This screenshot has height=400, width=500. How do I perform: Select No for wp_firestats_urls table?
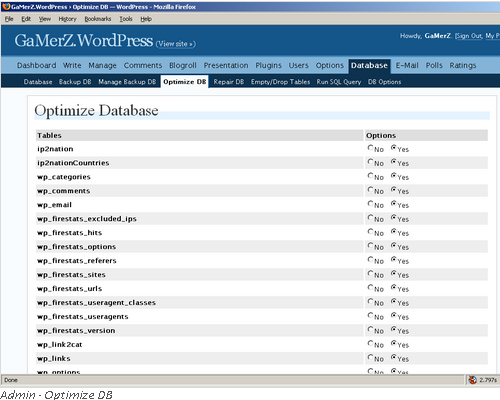[370, 287]
